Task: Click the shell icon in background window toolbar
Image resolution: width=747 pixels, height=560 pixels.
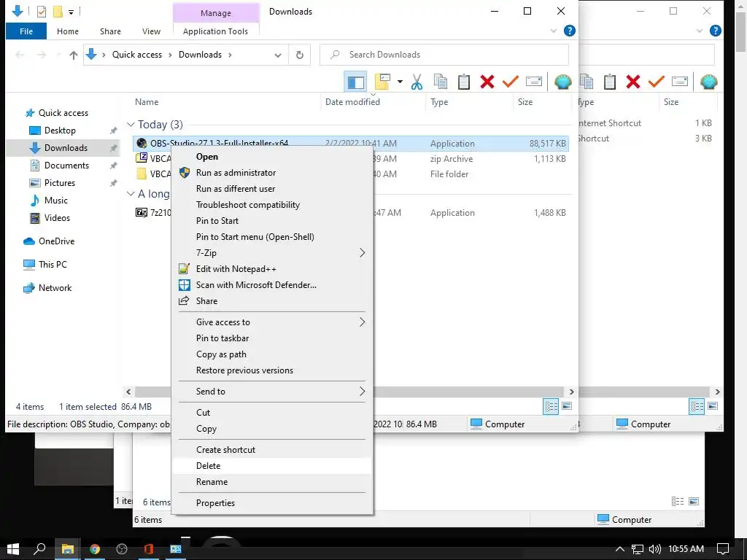Action: click(x=709, y=82)
